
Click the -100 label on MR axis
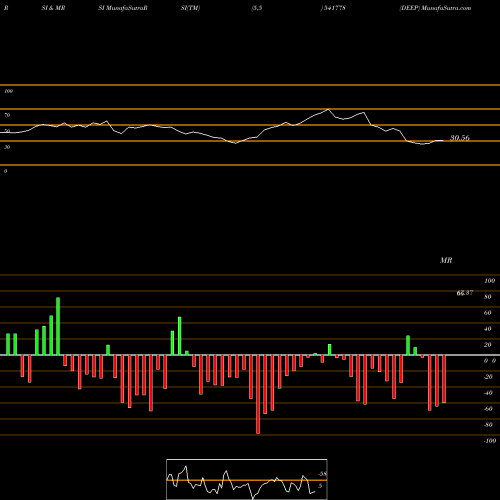tap(490, 441)
